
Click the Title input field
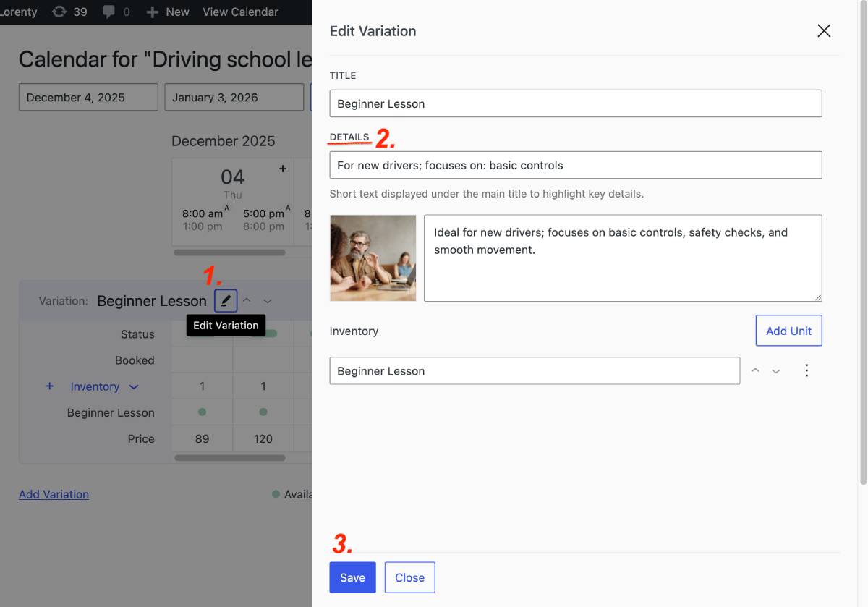coord(575,103)
